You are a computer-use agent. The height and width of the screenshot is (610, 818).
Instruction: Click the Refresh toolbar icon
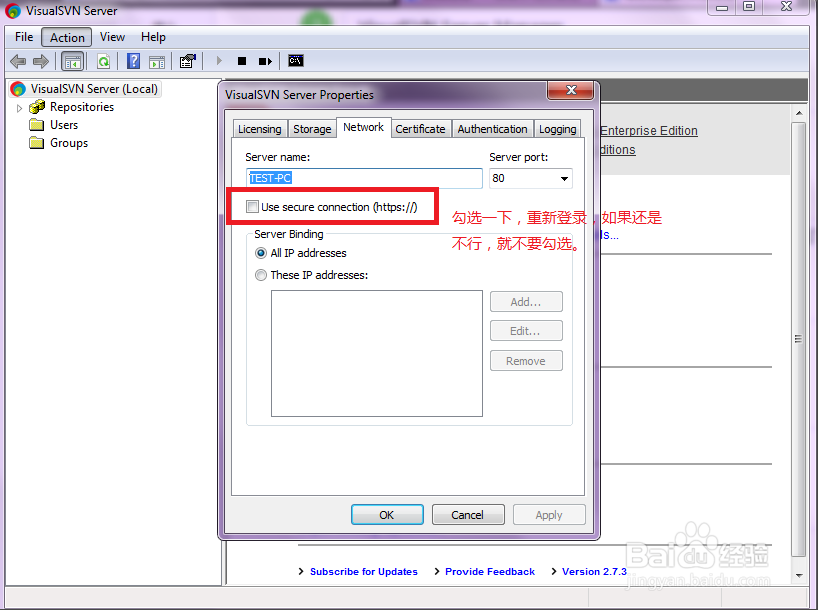tap(103, 62)
